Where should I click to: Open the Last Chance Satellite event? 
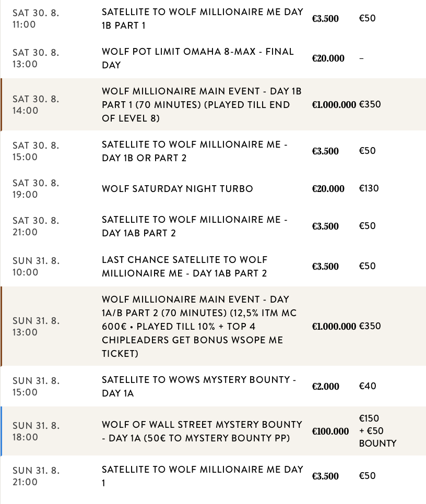coord(184,267)
